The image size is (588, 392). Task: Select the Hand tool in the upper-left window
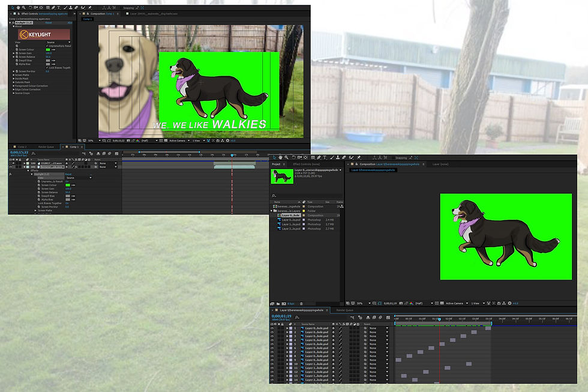19,8
